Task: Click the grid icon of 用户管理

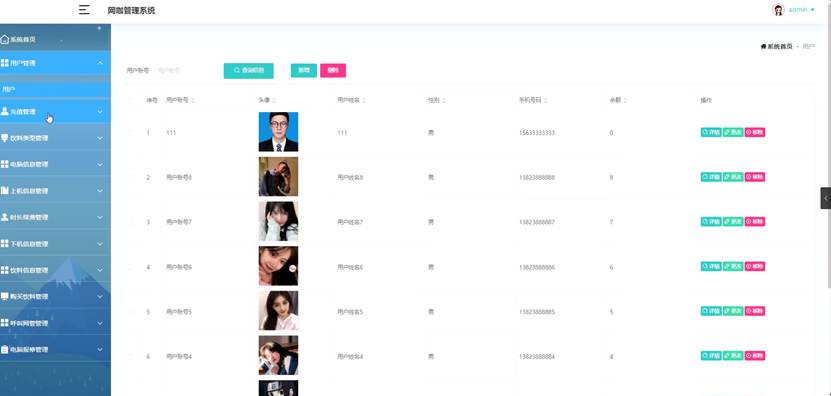Action: [x=5, y=63]
